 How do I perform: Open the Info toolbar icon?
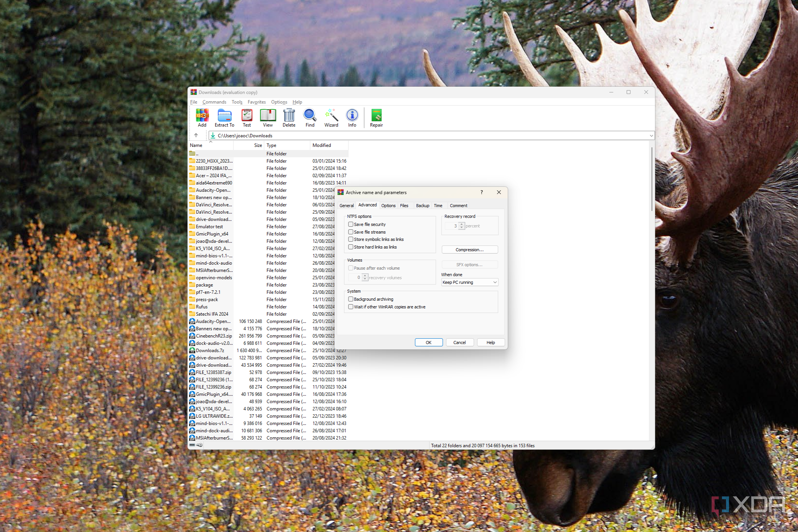352,118
